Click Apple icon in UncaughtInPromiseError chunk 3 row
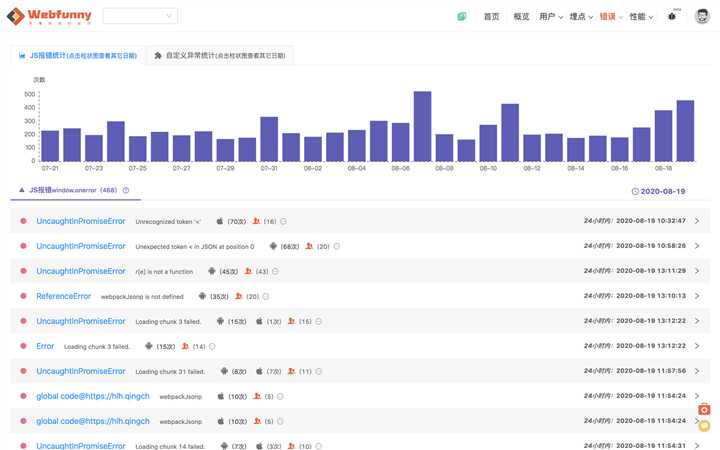The width and height of the screenshot is (720, 450). tap(259, 321)
